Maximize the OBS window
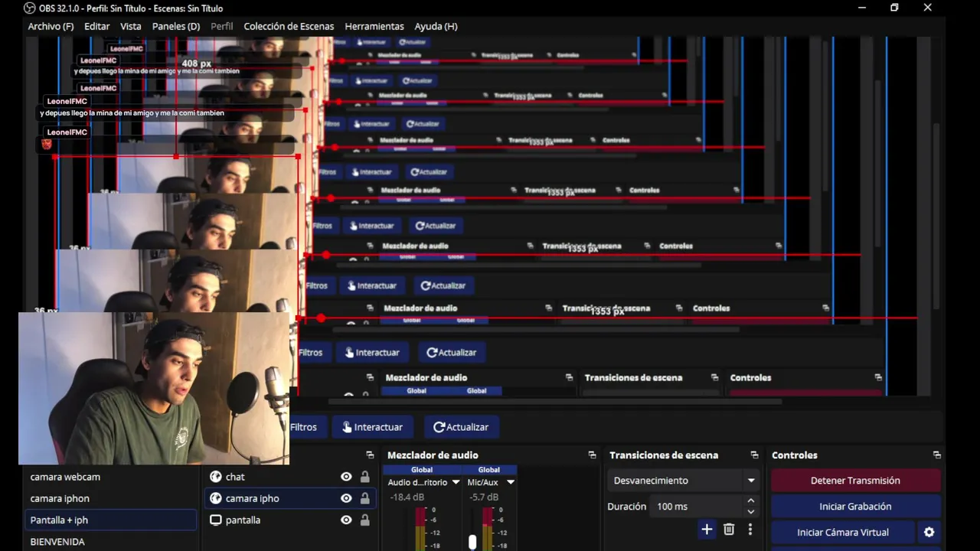Image resolution: width=980 pixels, height=551 pixels. tap(894, 8)
